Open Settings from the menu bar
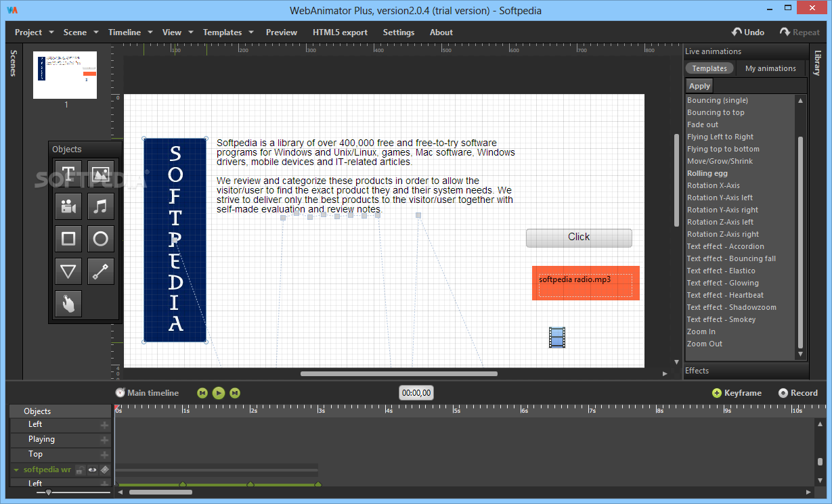Screen dimensions: 832x504 [399, 32]
